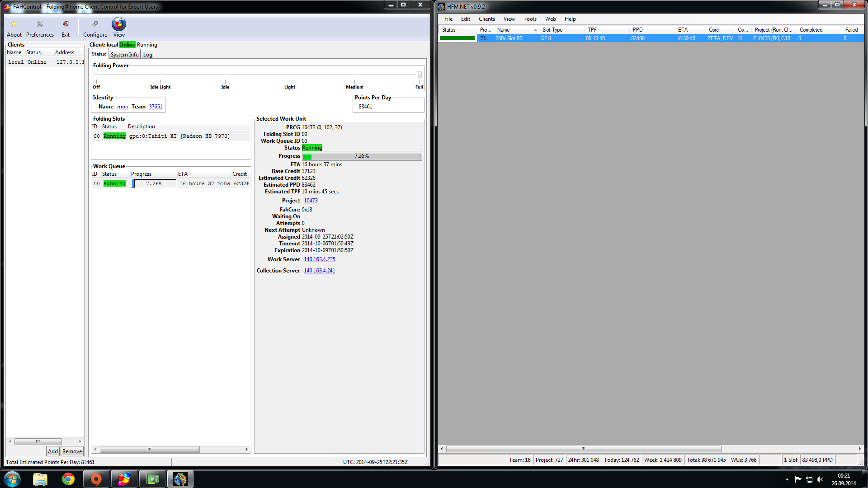Select the Status tab
Screen dimensions: 868x488
[x=99, y=54]
